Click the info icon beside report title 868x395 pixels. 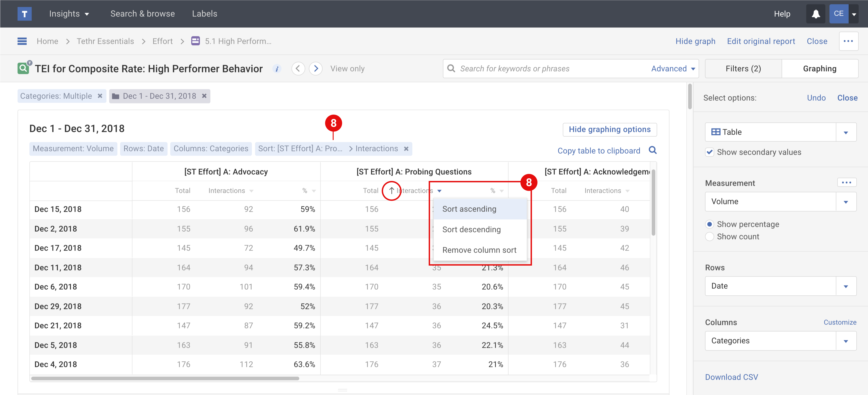(x=277, y=69)
